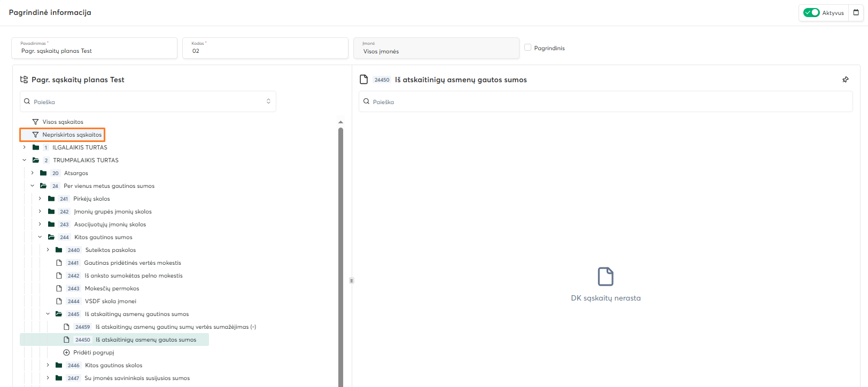
Task: Click the calendar icon next to Aktyvus
Action: (x=856, y=13)
